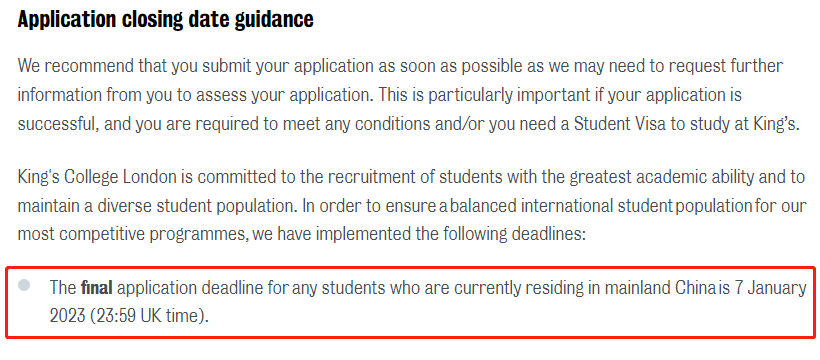
Task: Click the '7 January' deadline date text
Action: (x=771, y=287)
